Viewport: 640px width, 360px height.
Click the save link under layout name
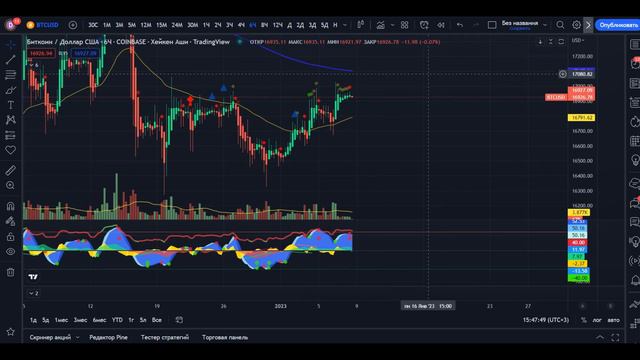pyautogui.click(x=520, y=29)
